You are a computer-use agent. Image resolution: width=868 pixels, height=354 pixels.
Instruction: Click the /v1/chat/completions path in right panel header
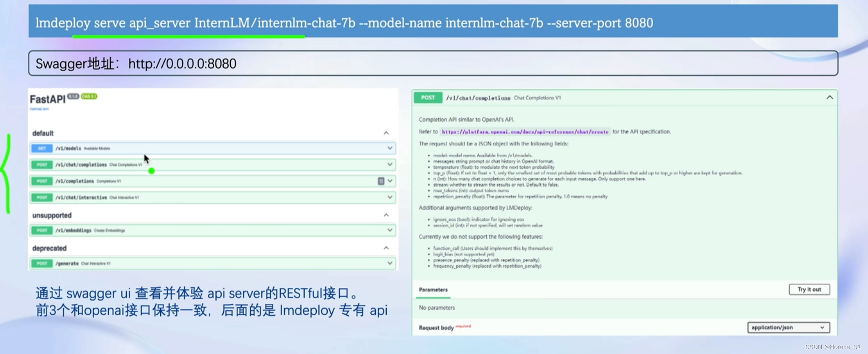click(478, 98)
